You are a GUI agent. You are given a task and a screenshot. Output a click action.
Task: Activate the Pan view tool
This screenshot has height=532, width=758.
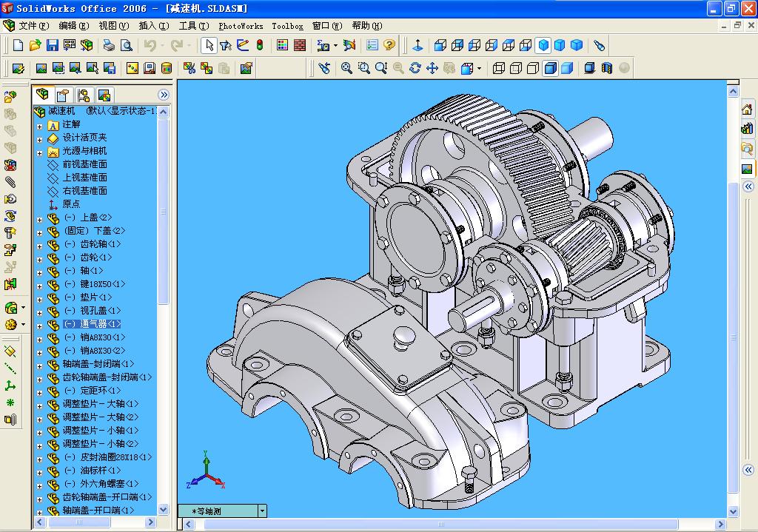click(x=432, y=68)
